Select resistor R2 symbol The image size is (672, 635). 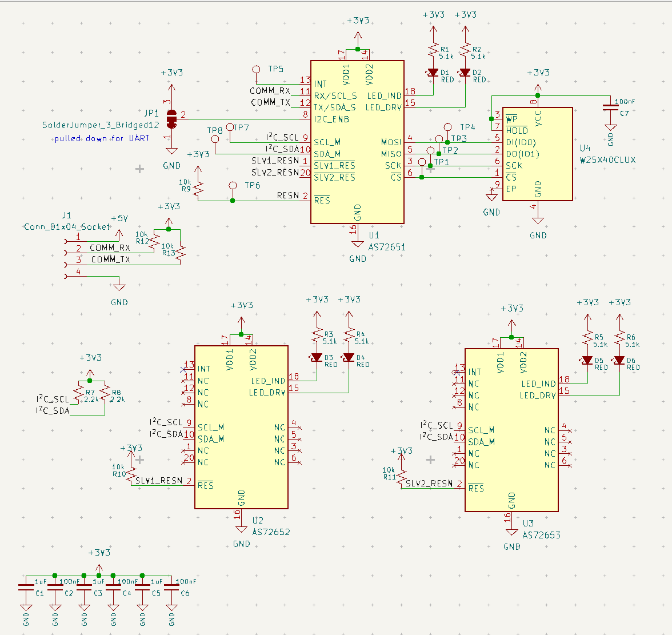pos(465,51)
